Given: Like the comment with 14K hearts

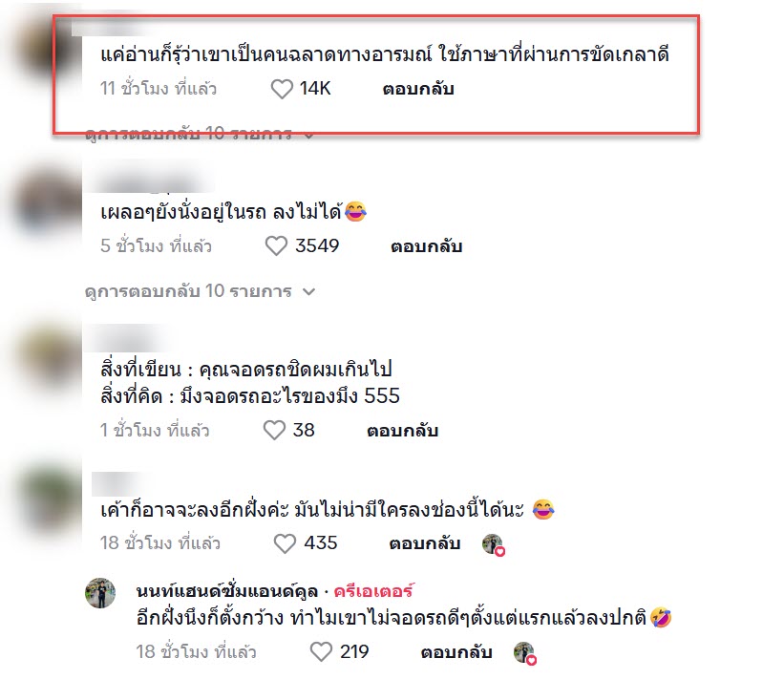Looking at the screenshot, I should [282, 90].
